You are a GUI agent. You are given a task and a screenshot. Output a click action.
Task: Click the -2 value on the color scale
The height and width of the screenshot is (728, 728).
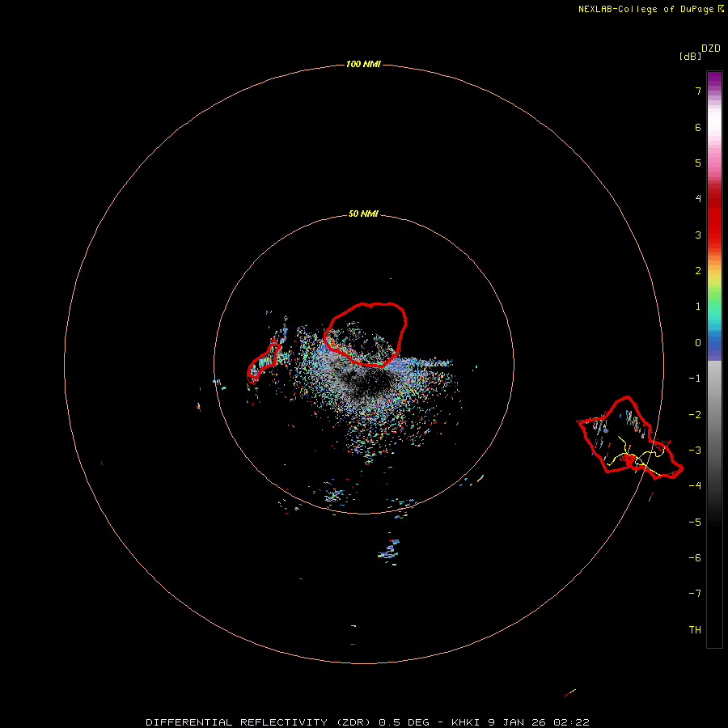695,415
